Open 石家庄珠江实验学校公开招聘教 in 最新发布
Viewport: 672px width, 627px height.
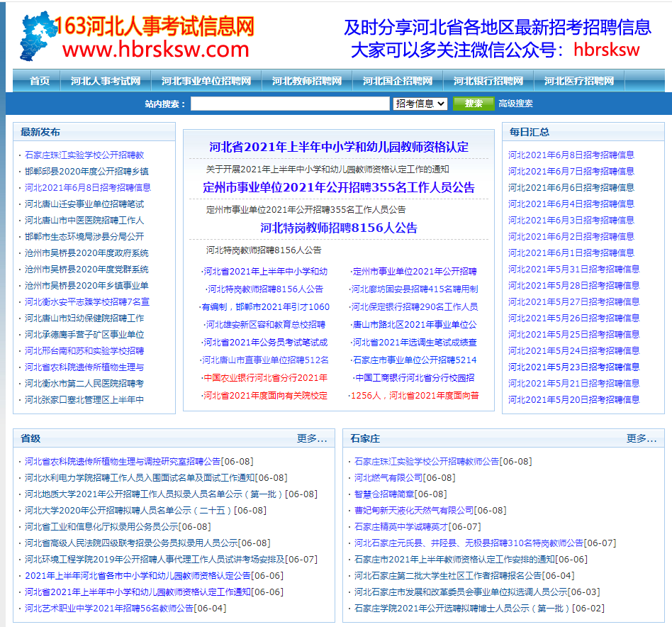click(x=84, y=155)
